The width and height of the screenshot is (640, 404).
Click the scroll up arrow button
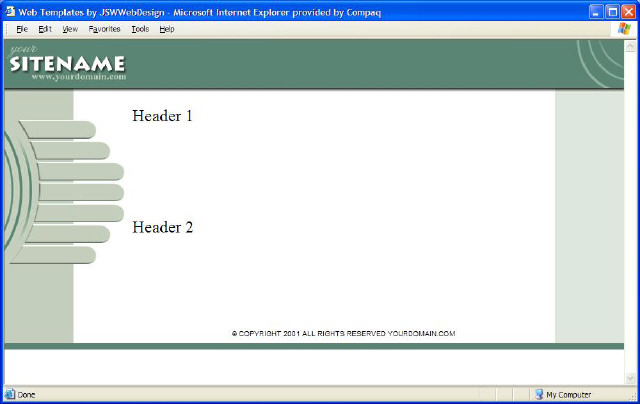(x=631, y=46)
